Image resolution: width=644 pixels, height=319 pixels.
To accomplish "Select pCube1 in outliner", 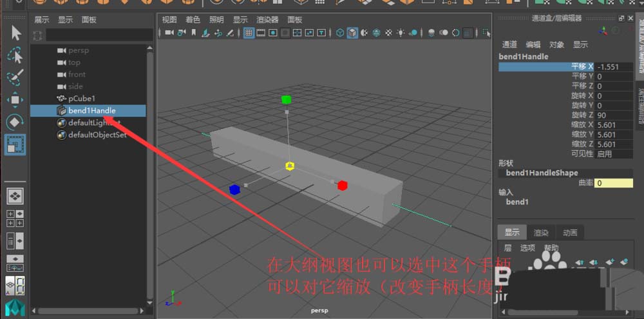I will pyautogui.click(x=82, y=99).
